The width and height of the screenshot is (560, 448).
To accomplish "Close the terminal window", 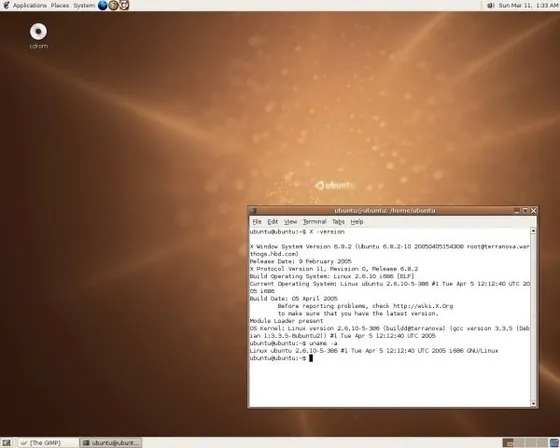I will coord(534,211).
